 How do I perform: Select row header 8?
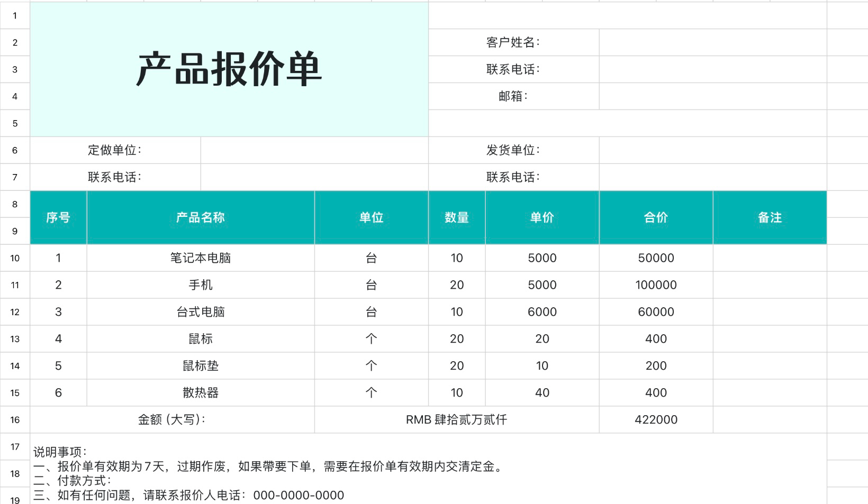coord(15,204)
